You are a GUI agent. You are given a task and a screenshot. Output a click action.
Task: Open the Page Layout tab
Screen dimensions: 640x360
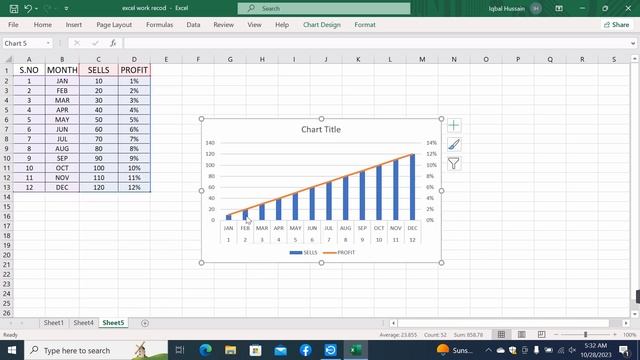click(x=114, y=25)
